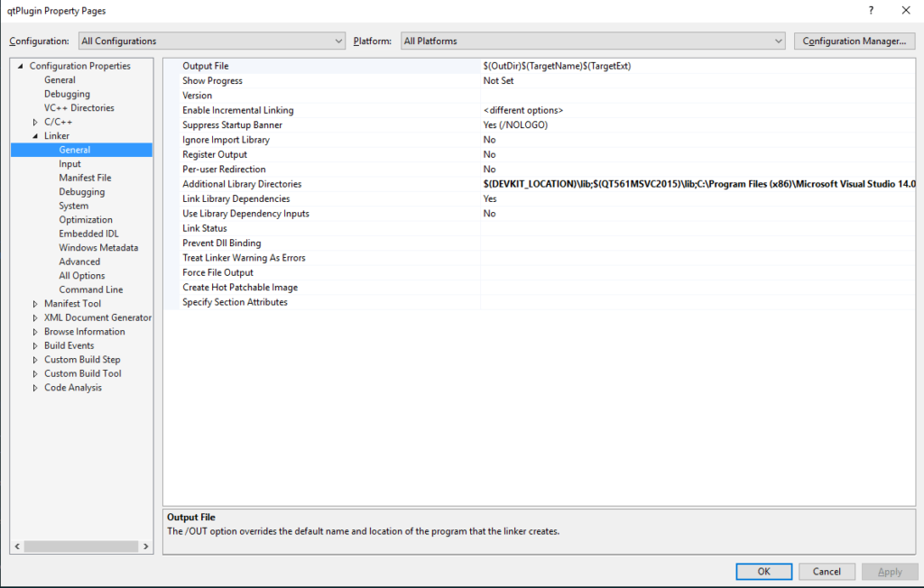Collapse the Configuration Properties tree node
Viewport: 924px width, 588px height.
pyautogui.click(x=20, y=66)
